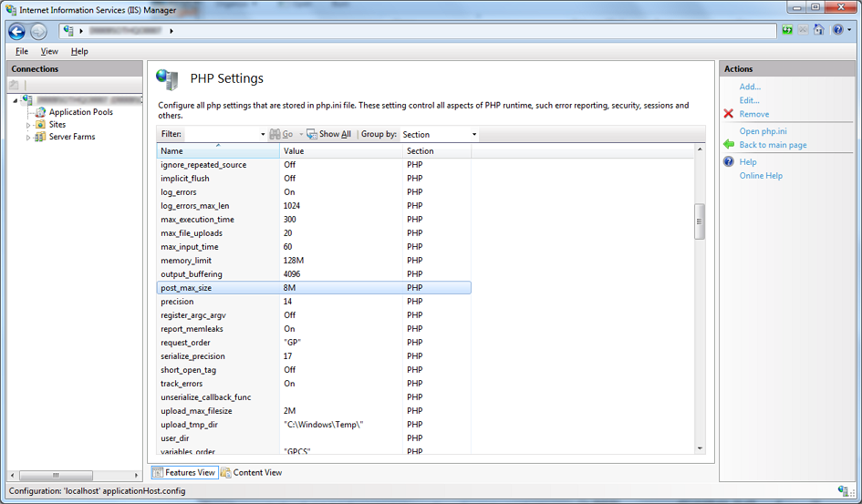862x504 pixels.
Task: Expand the Sites tree node
Action: tap(28, 125)
